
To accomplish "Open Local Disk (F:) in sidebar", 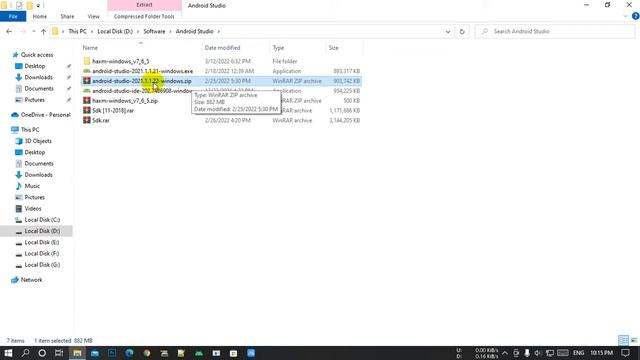I will [42, 253].
